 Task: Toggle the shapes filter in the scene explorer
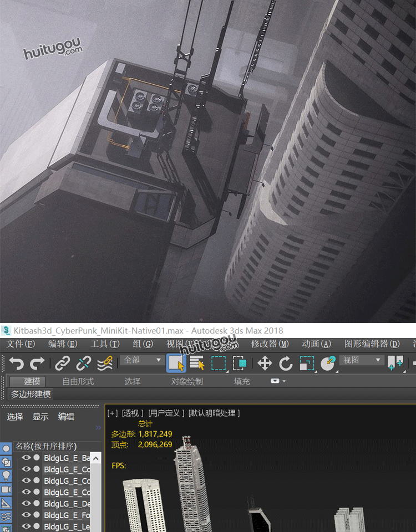(x=6, y=462)
